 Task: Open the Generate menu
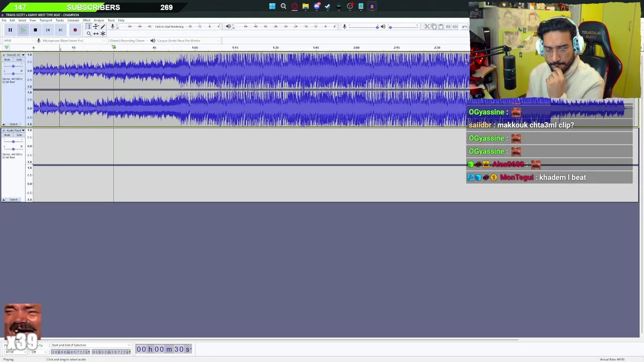[x=73, y=20]
